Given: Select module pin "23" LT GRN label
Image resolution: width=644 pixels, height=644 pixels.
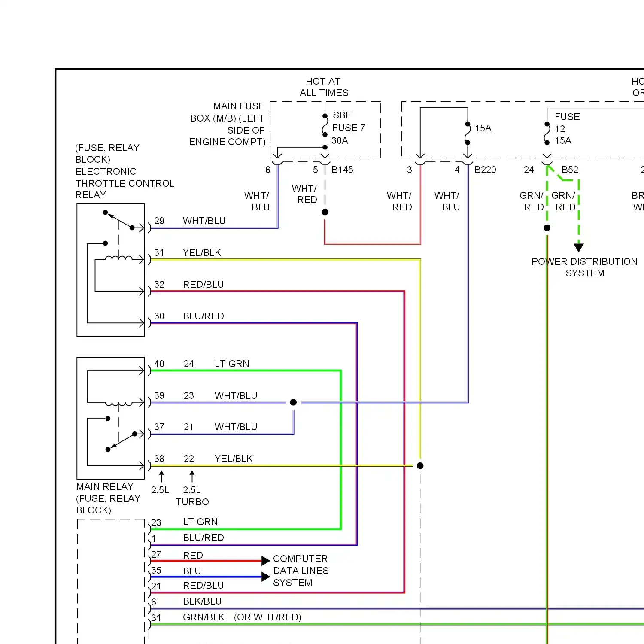Looking at the screenshot, I should pyautogui.click(x=200, y=522).
